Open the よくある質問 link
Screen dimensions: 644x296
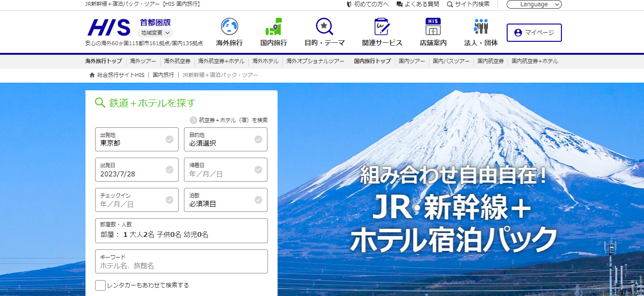tap(417, 4)
